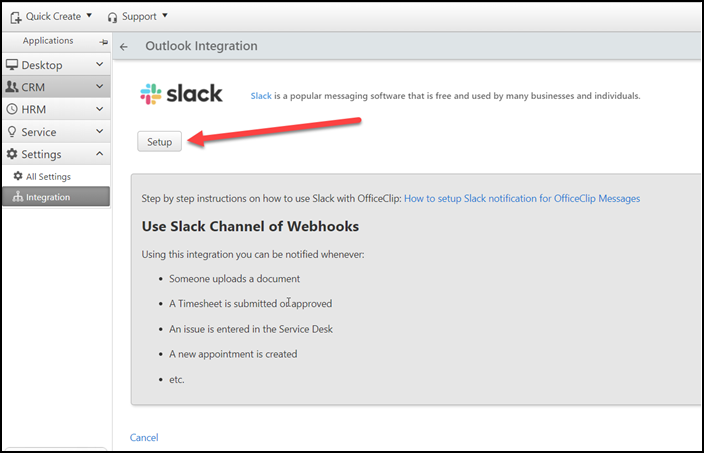This screenshot has width=704, height=453.
Task: Click the Applications header label
Action: pos(48,41)
